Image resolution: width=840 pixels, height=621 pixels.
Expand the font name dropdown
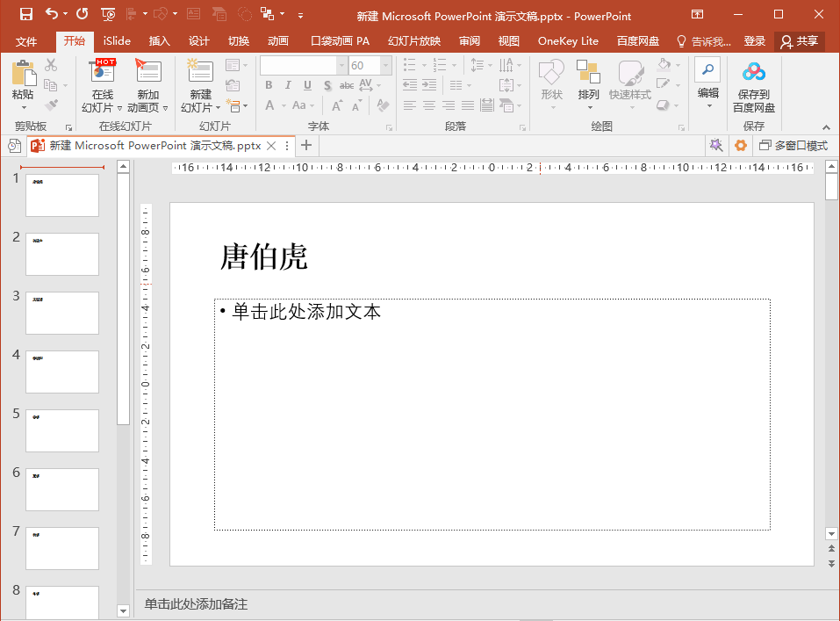(x=341, y=66)
